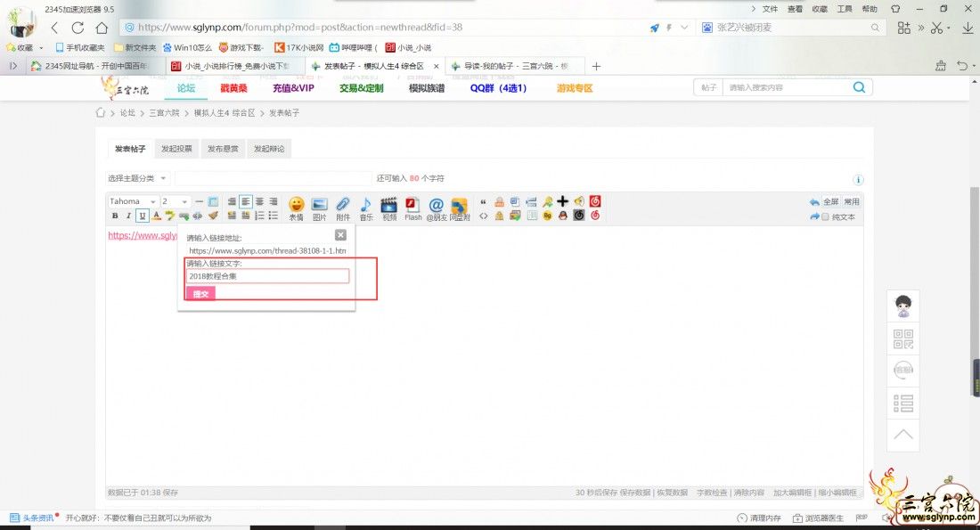Mention a friend with @朋友 button
This screenshot has width=980, height=530.
click(437, 208)
